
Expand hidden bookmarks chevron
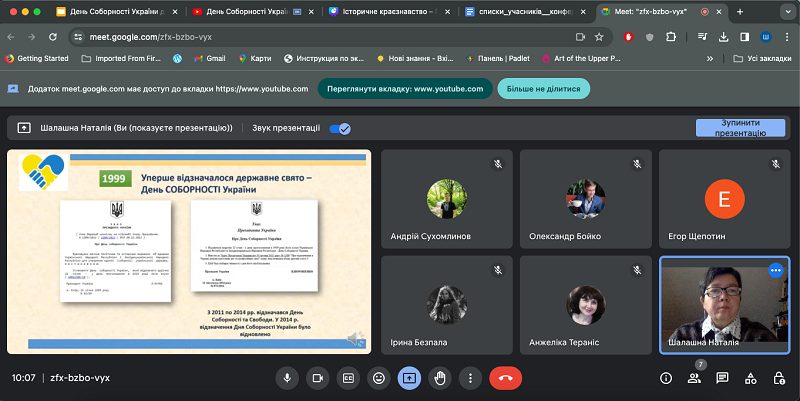coord(710,59)
